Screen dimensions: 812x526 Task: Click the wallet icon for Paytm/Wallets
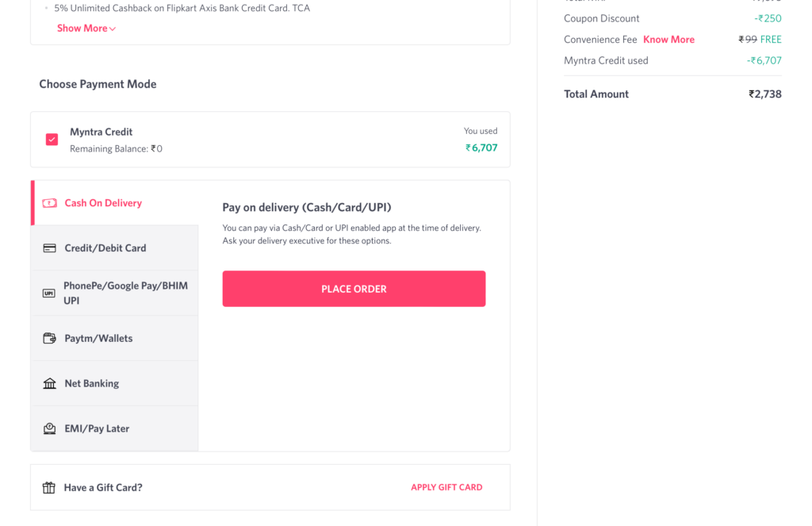(x=49, y=339)
